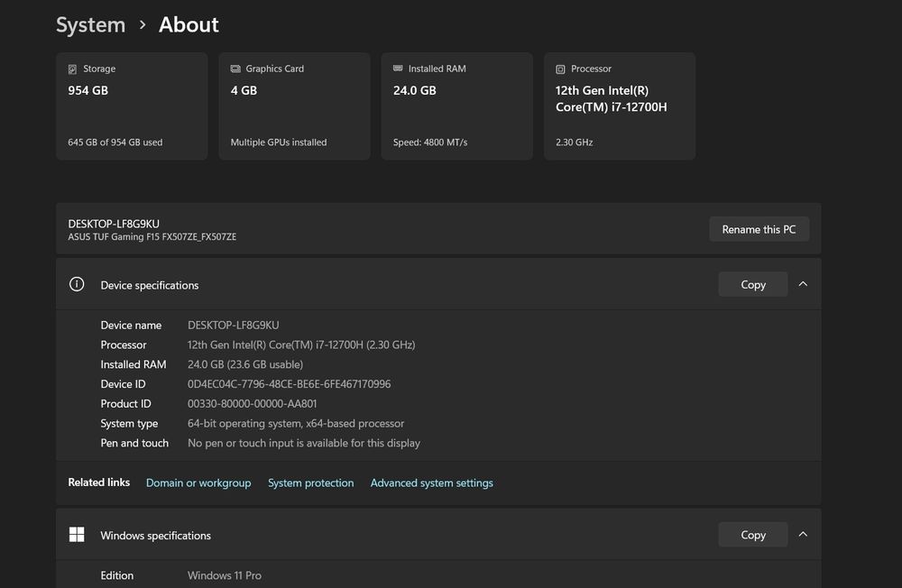Collapse the Device specifications section
Viewport: 902px width, 588px height.
coord(803,284)
